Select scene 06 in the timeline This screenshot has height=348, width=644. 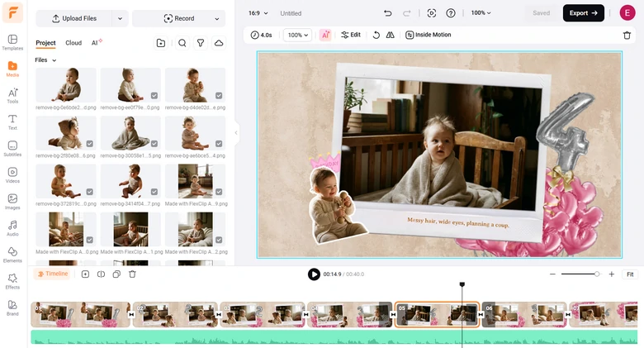pyautogui.click(x=524, y=315)
